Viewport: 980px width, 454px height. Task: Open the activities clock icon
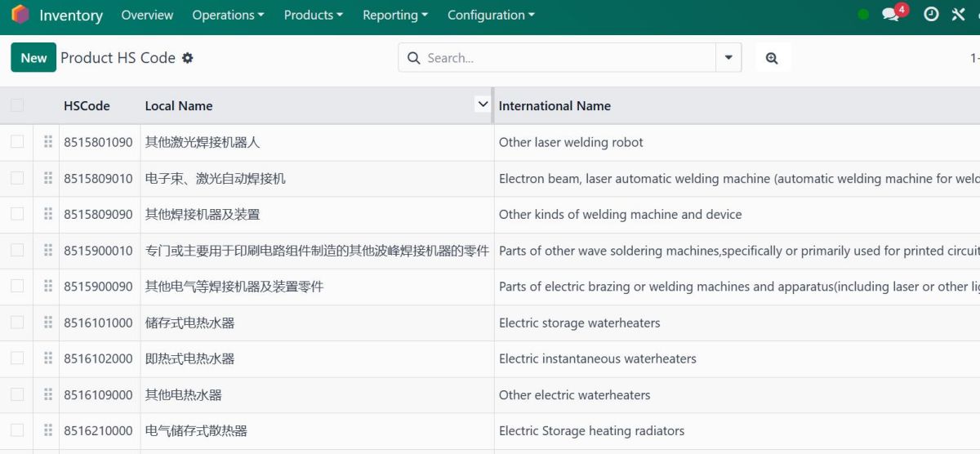pos(931,15)
